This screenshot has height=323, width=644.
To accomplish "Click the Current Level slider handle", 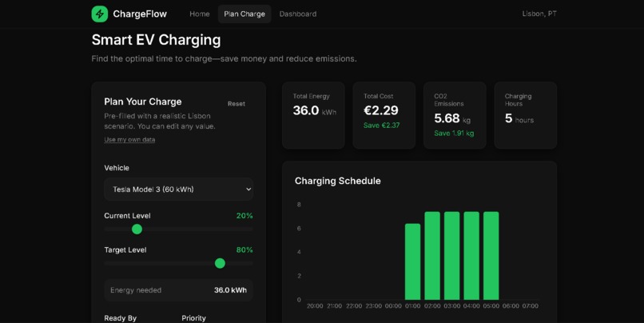I will (x=137, y=229).
